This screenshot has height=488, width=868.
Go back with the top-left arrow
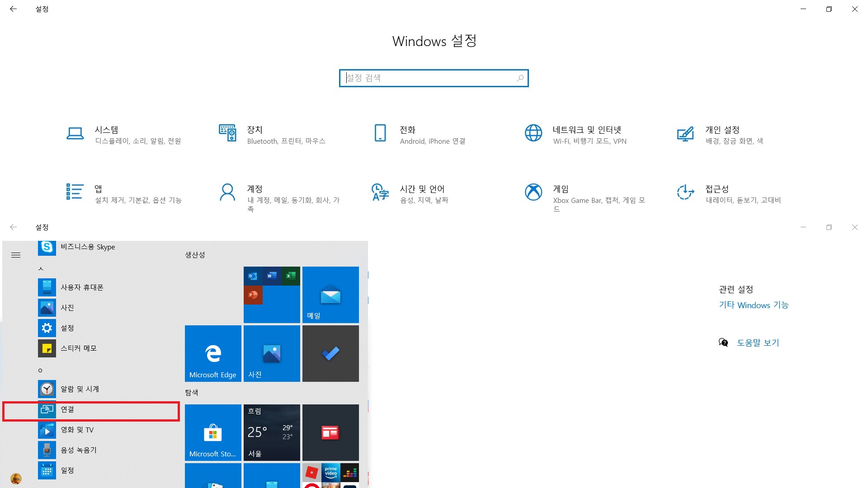13,9
